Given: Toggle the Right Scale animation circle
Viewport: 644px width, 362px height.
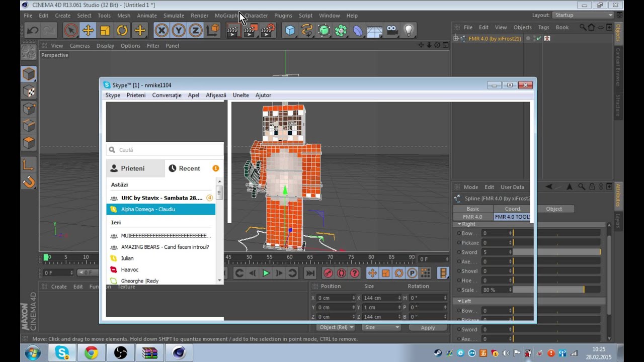Looking at the screenshot, I should 458,290.
